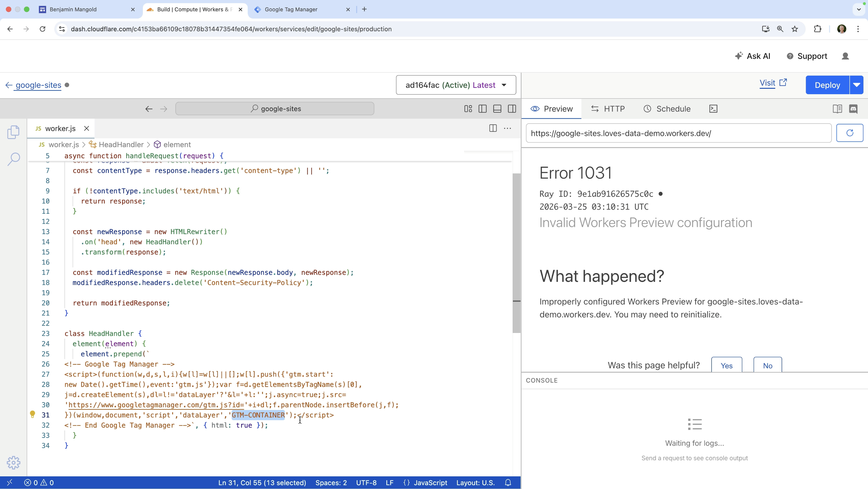868x489 pixels.
Task: Switch to the Preview tab
Action: pos(552,109)
